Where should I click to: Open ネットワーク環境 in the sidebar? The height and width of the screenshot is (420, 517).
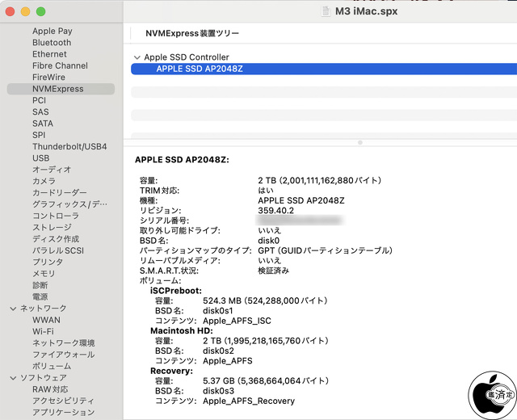click(x=63, y=343)
